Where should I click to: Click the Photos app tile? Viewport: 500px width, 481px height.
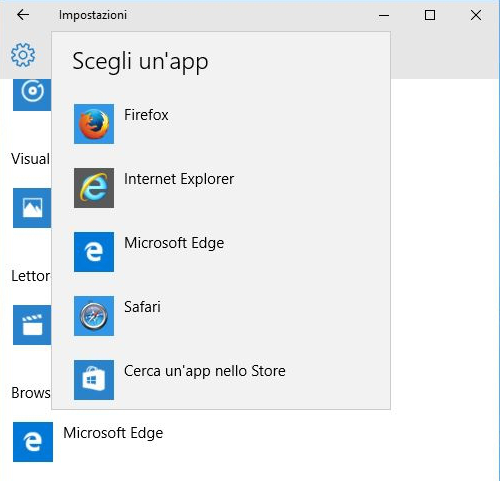32,208
